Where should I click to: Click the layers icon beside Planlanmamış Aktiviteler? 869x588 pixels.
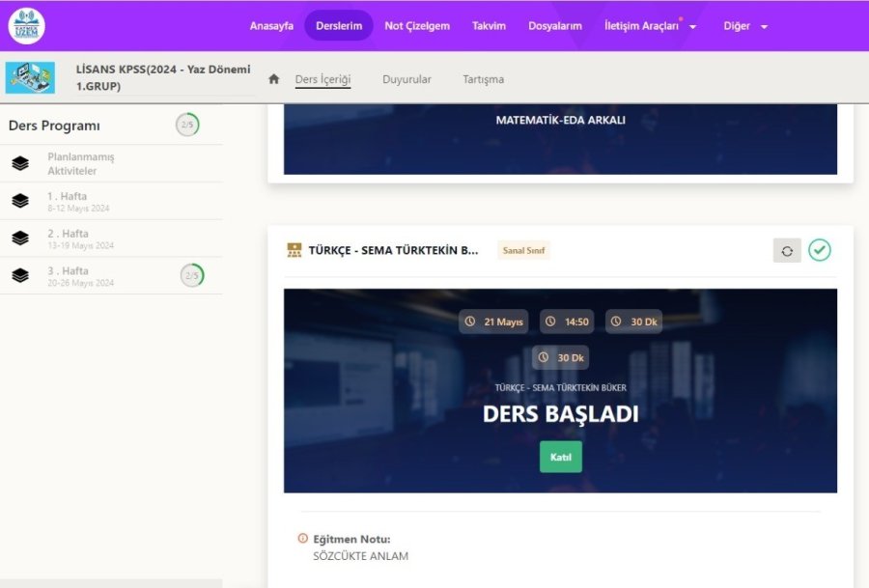point(21,163)
